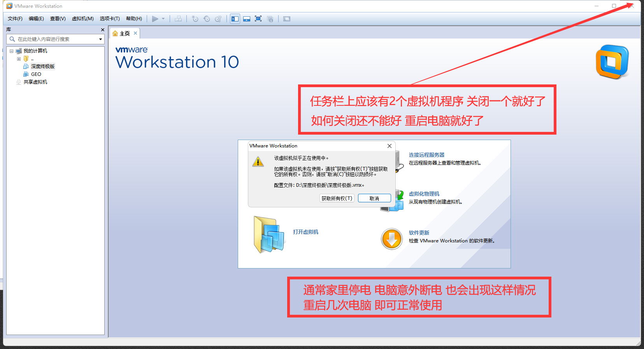The image size is (644, 349).
Task: Open the snapshot manager toolbar icon
Action: point(218,19)
